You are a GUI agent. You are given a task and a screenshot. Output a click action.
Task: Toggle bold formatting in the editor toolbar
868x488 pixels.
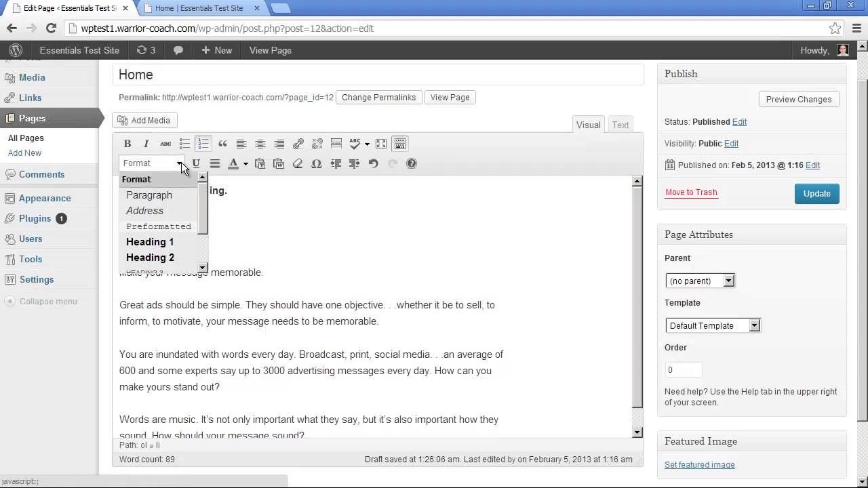[127, 144]
